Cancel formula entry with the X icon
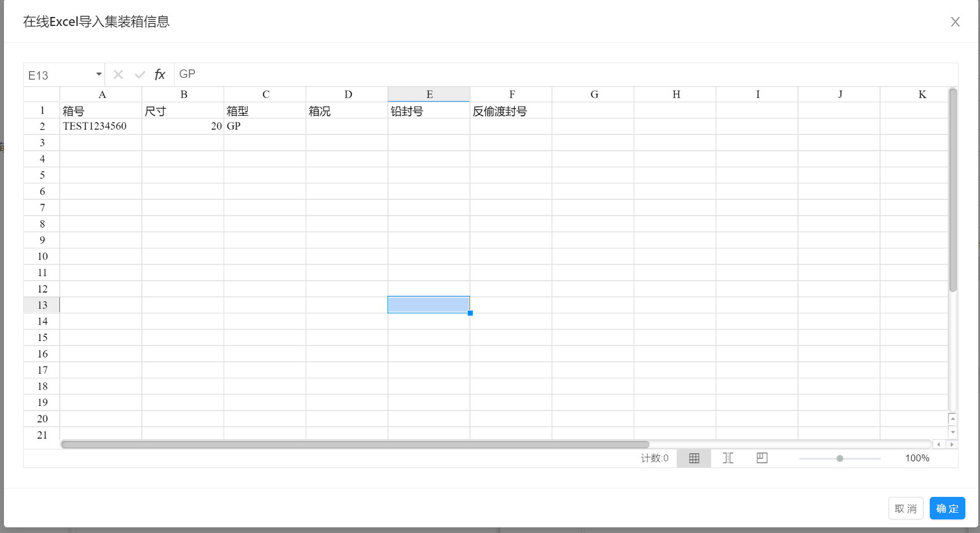This screenshot has height=533, width=980. [x=118, y=75]
